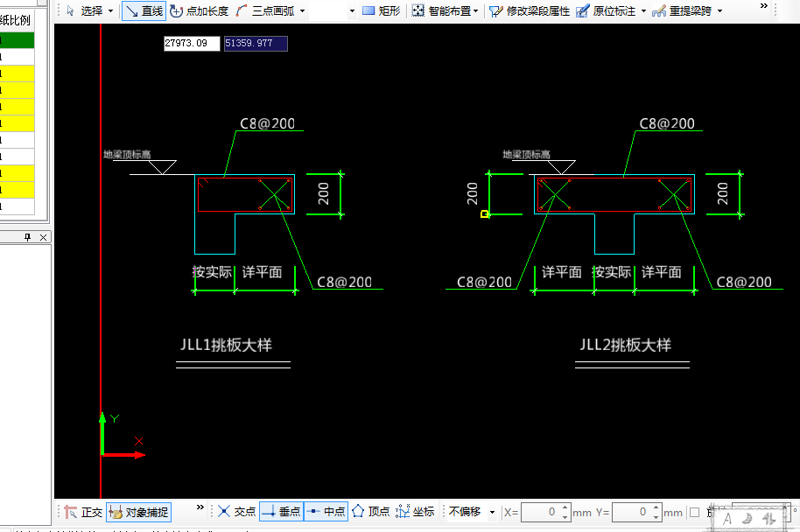Decrease the X offset value with down arrow
800x532 pixels.
(x=565, y=517)
